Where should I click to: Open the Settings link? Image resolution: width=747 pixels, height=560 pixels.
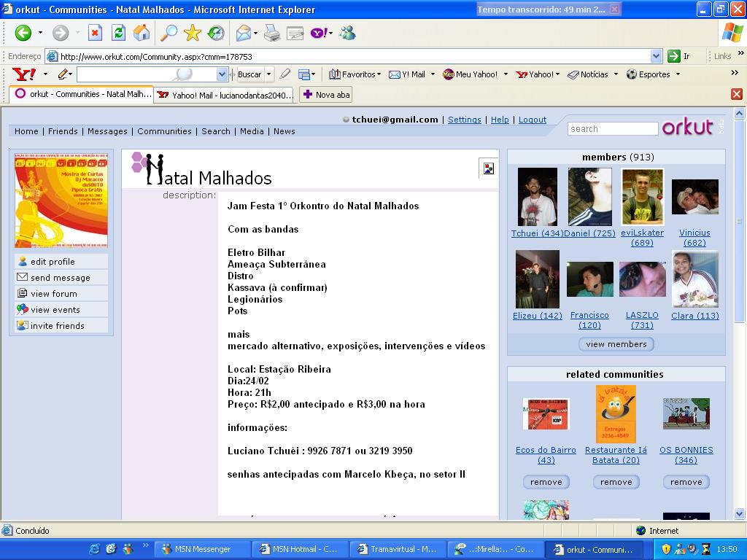(x=465, y=120)
